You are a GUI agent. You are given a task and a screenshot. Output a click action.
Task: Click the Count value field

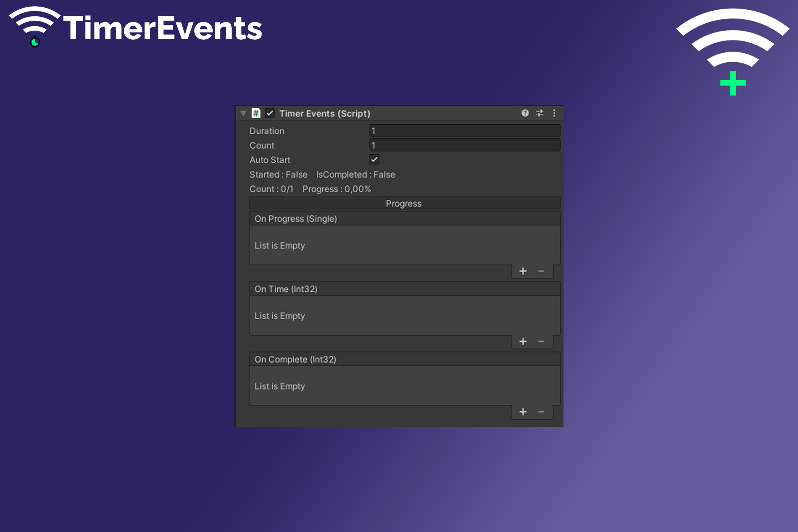point(464,145)
